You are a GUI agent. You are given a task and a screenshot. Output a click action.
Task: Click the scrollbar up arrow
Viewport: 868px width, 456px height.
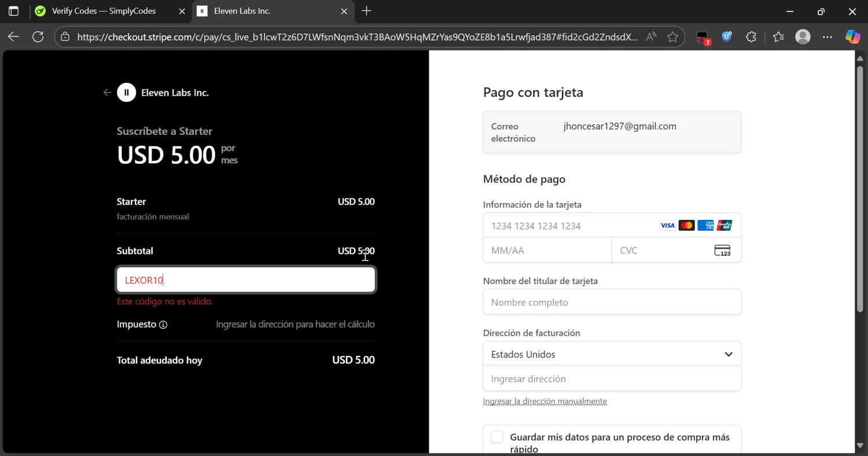(859, 58)
